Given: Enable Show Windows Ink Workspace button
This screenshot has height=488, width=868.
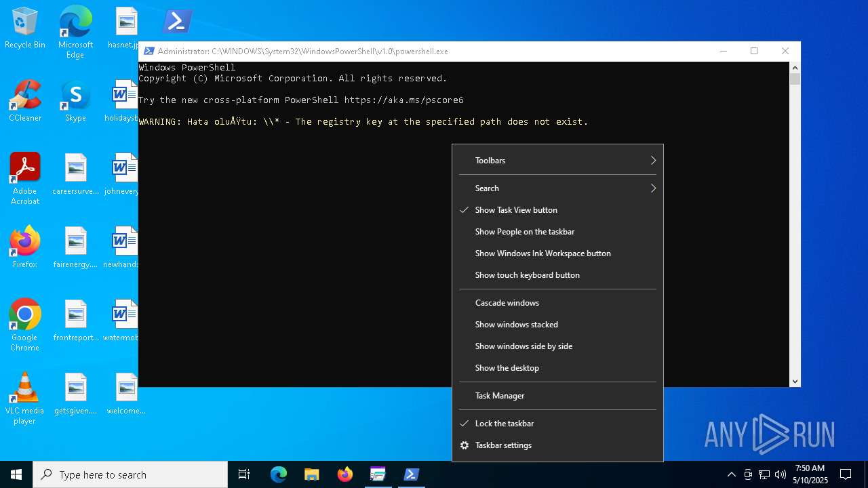Looking at the screenshot, I should [557, 253].
